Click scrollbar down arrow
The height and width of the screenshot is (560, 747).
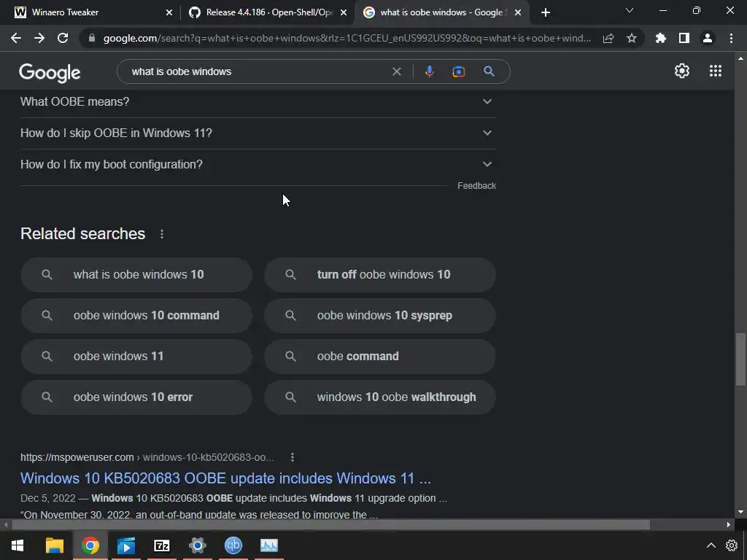pos(740,512)
